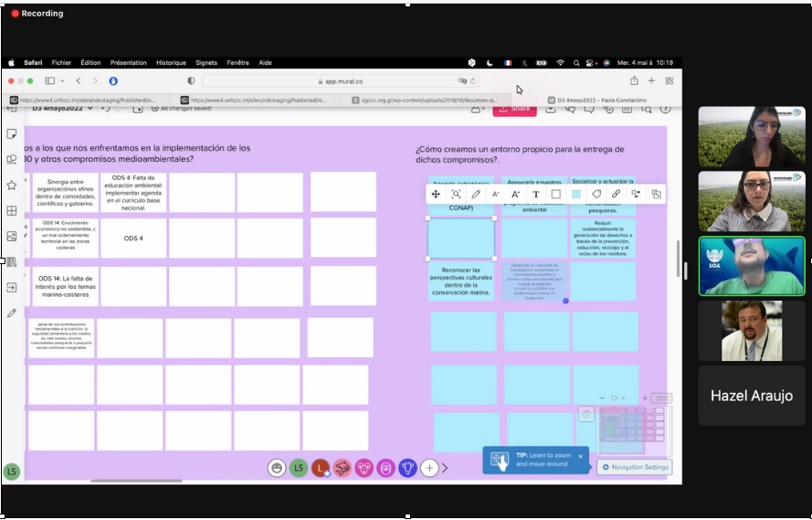Open the content library icon in the sidebar
Viewport: 812px width, 520px height.
coord(11,262)
